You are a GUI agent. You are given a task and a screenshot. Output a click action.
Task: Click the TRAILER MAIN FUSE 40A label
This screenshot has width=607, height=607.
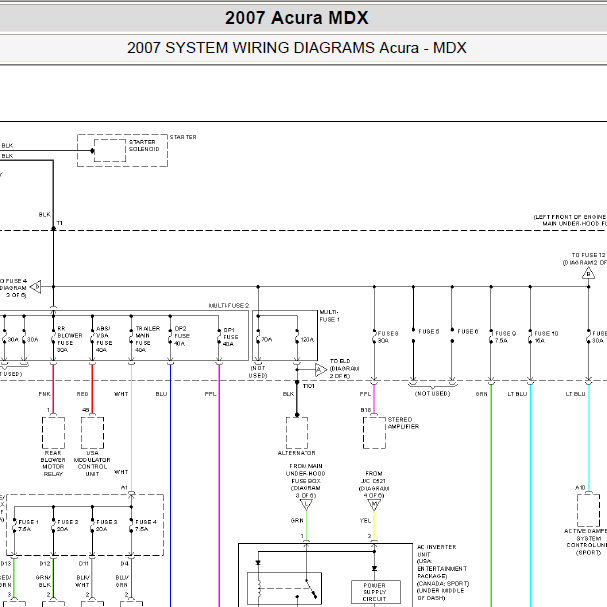click(x=147, y=339)
